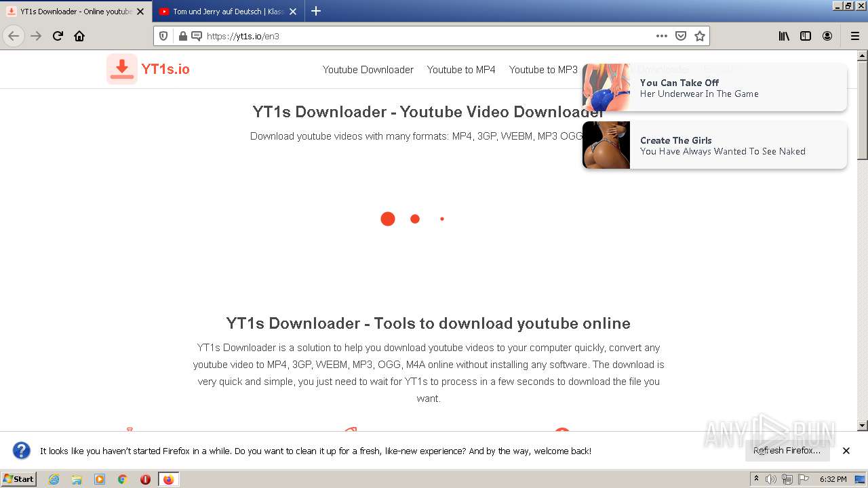Image resolution: width=868 pixels, height=488 pixels.
Task: Close the Tom und Jerry tab
Action: coord(293,12)
